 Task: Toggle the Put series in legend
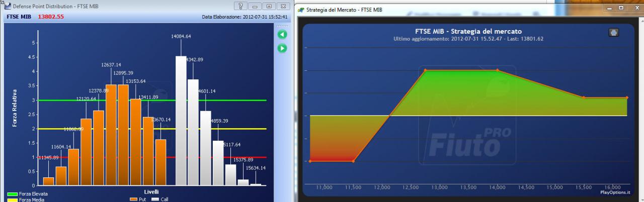click(138, 199)
